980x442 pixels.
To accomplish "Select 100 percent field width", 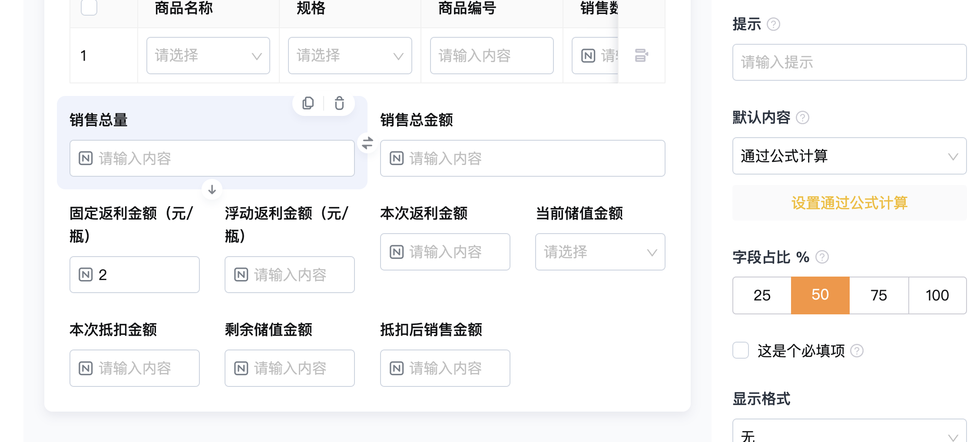I will pyautogui.click(x=937, y=295).
